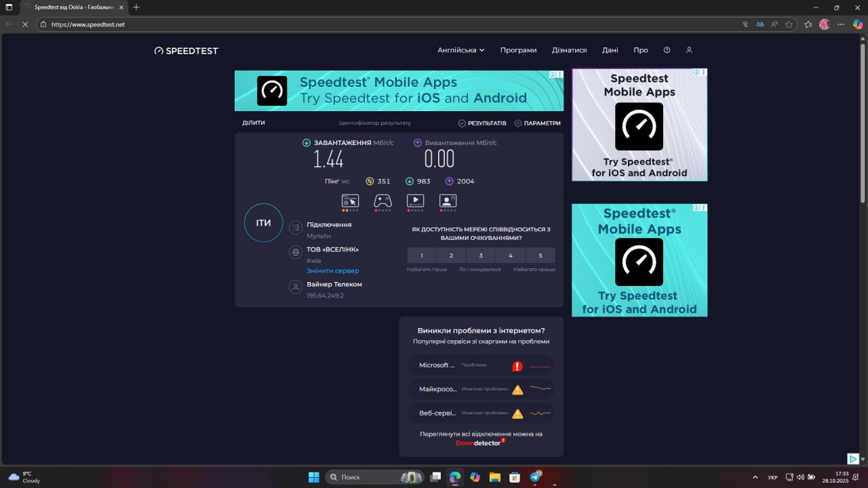Click the red alert icon for Microsoft
Image resolution: width=868 pixels, height=488 pixels.
(x=517, y=366)
